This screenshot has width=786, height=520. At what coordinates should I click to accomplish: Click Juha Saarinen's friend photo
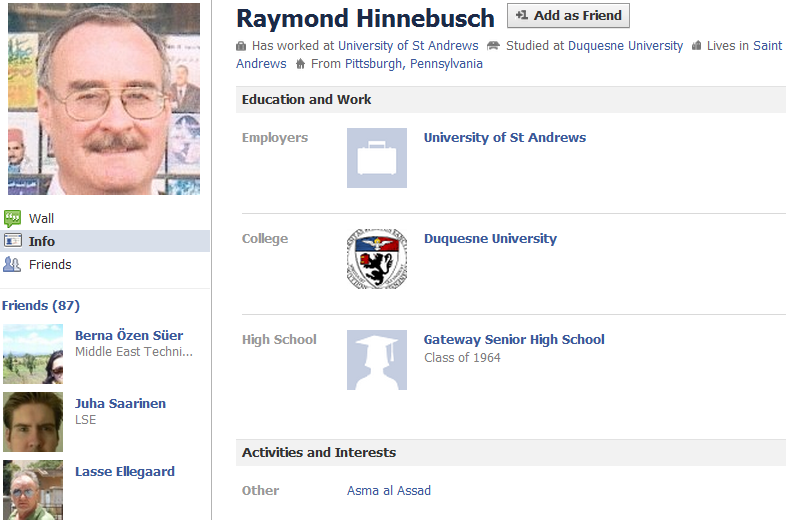pyautogui.click(x=33, y=421)
